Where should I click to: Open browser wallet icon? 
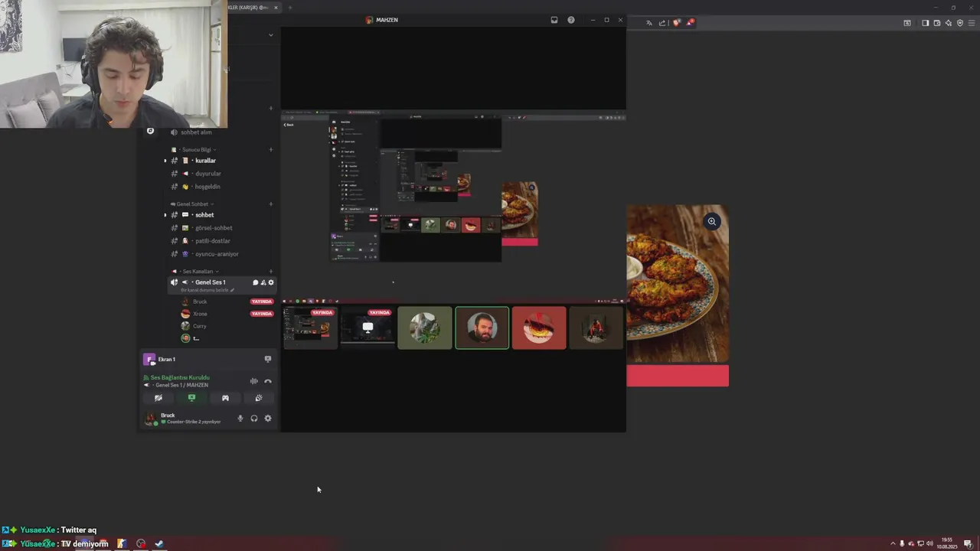point(937,23)
